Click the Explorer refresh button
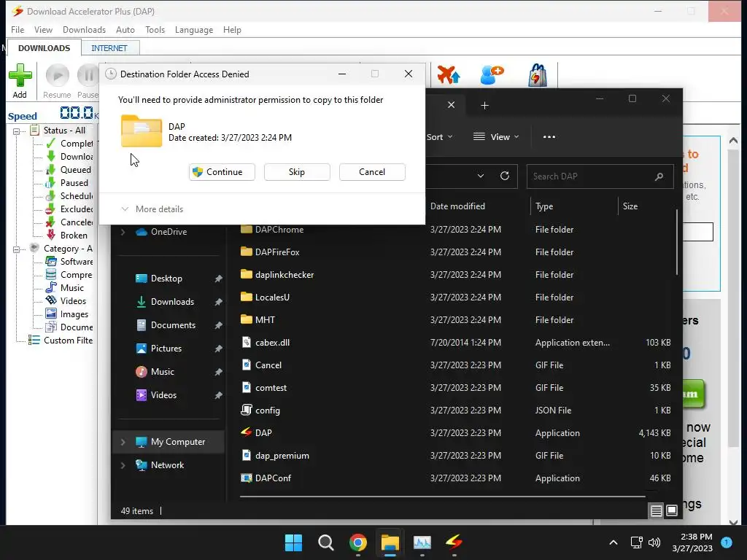The height and width of the screenshot is (560, 747). (505, 176)
